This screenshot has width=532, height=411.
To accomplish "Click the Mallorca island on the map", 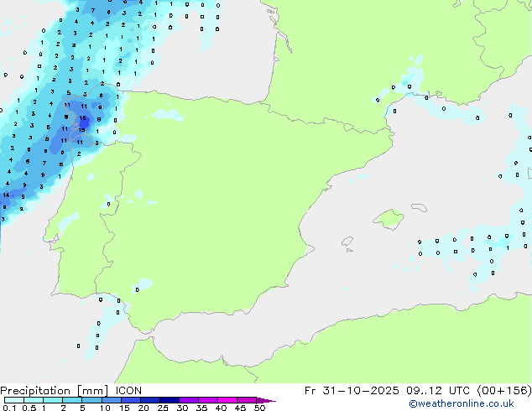I will coord(389,219).
